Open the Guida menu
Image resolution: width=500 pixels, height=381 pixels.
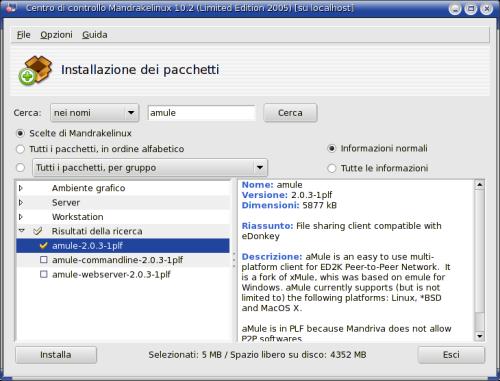pos(95,35)
